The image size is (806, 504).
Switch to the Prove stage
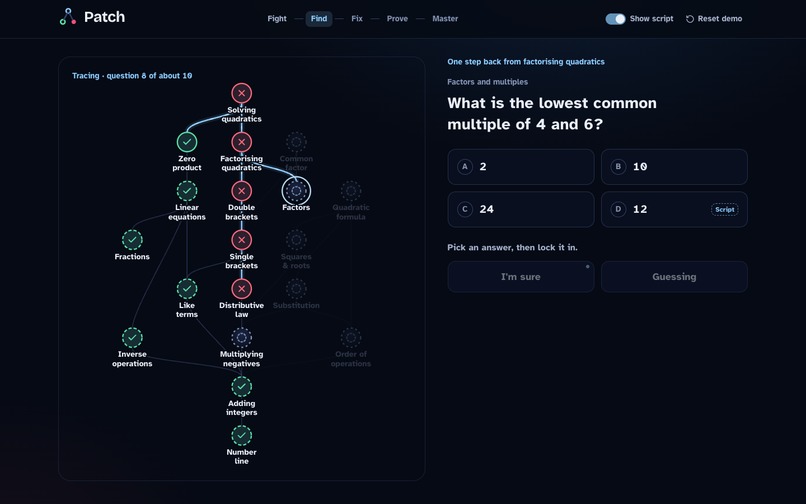[x=397, y=19]
